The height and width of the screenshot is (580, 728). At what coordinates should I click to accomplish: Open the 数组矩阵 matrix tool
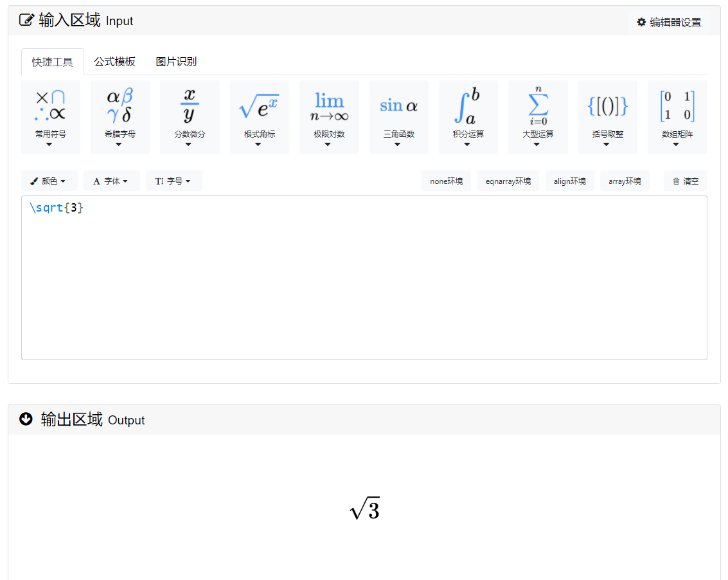[x=677, y=117]
